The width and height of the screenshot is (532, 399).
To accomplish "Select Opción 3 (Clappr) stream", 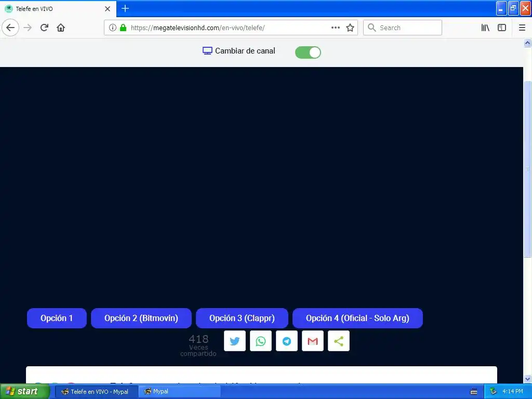I will [242, 318].
